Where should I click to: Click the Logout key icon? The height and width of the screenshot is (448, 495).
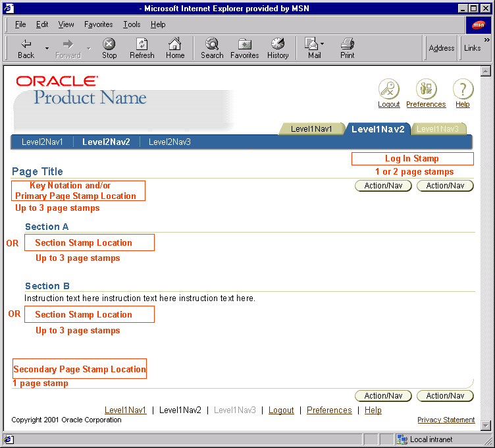click(x=389, y=89)
